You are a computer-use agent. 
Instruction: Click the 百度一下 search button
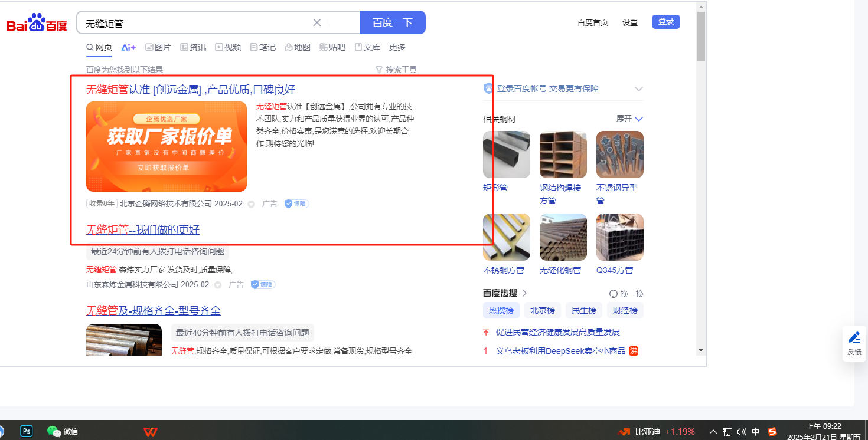393,22
